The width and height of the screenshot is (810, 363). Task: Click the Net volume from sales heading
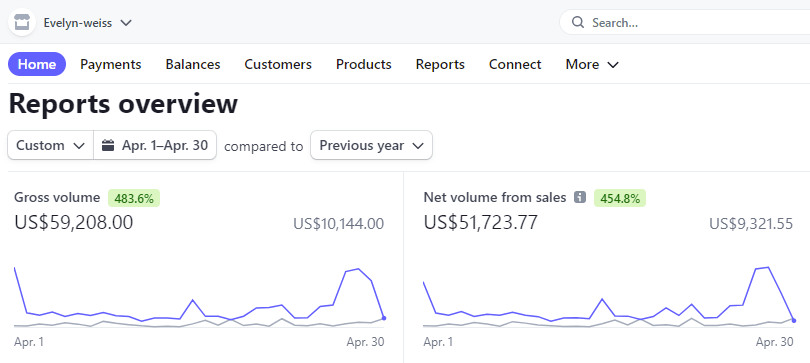[x=495, y=197]
